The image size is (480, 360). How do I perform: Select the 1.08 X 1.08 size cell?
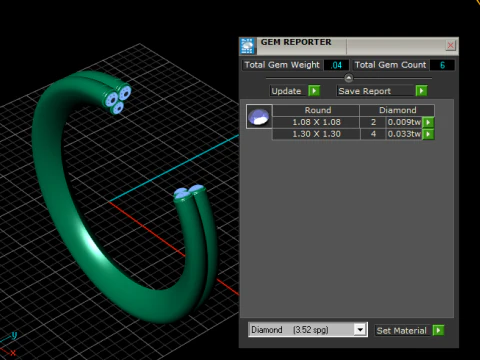pyautogui.click(x=316, y=122)
